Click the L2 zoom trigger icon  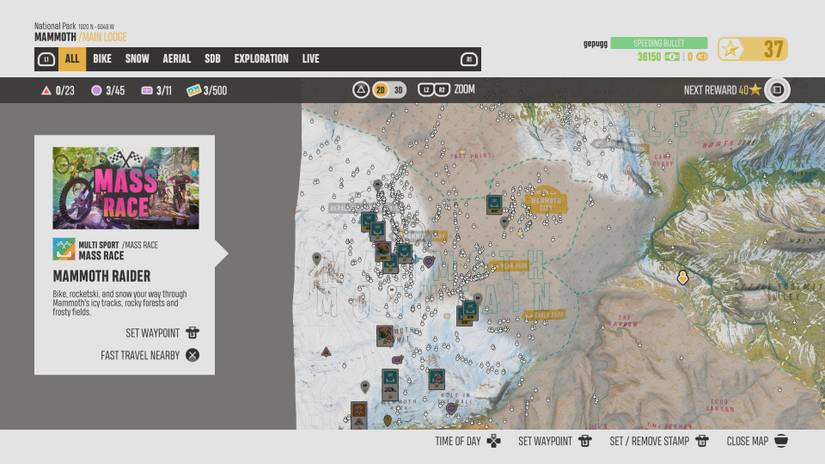point(426,90)
